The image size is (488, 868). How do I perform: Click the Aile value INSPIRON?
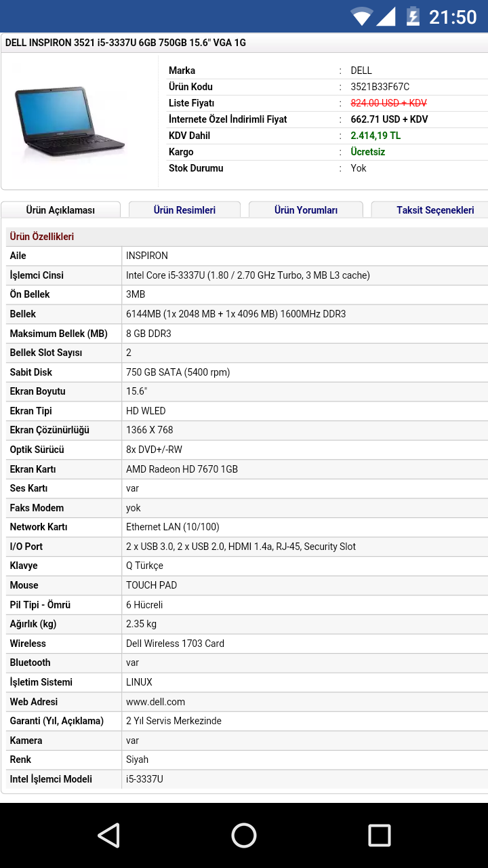(146, 256)
